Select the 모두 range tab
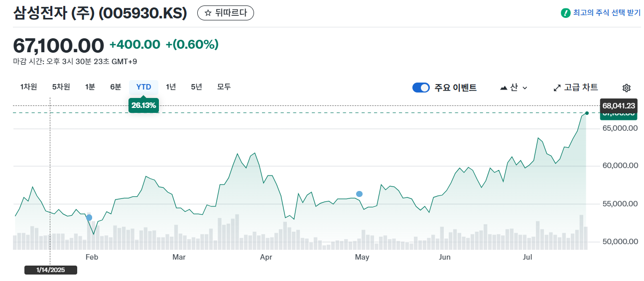 click(224, 87)
